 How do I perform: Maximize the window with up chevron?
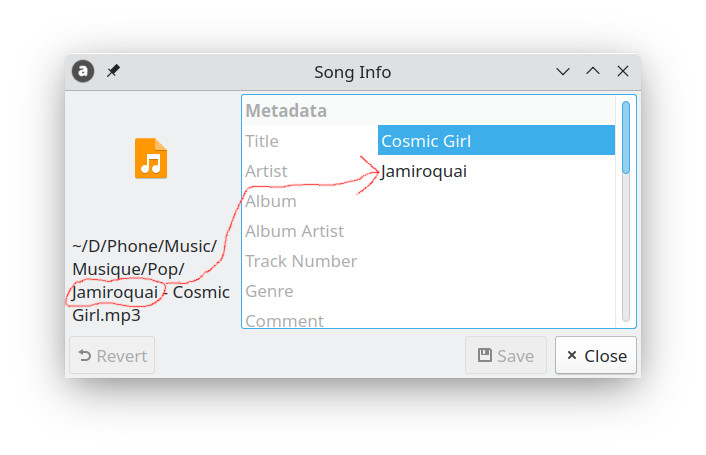(x=593, y=71)
